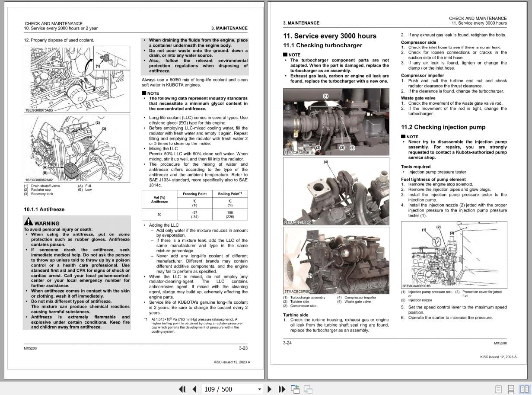The image size is (532, 395).
Task: Go to the first page
Action: (182, 389)
